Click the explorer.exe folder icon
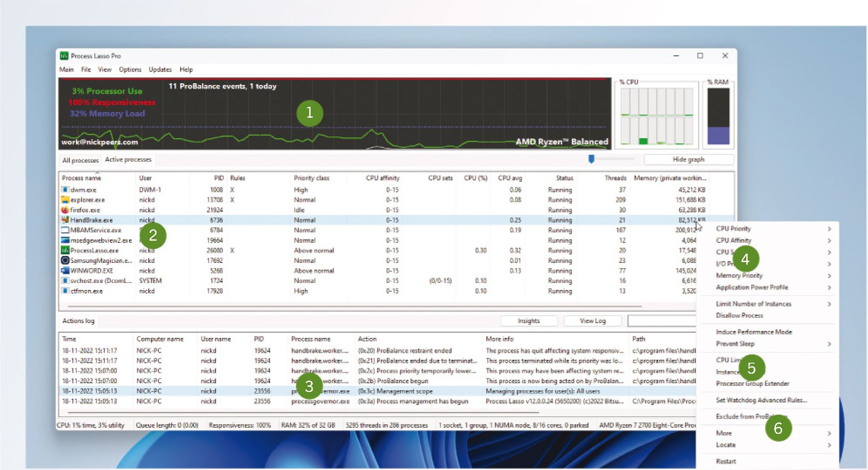 (65, 200)
